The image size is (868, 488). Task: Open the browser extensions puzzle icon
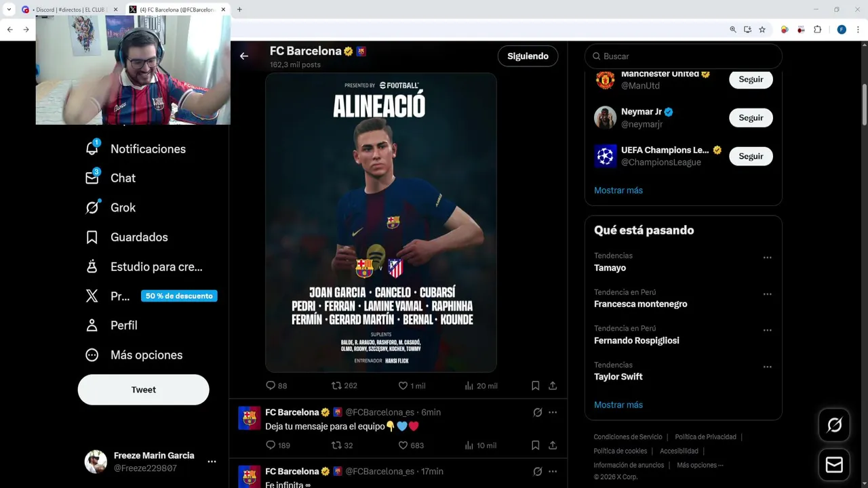coord(817,30)
